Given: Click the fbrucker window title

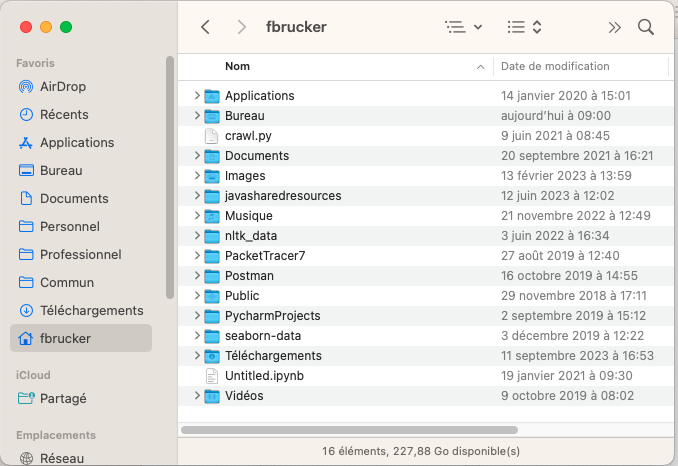Looking at the screenshot, I should (296, 27).
